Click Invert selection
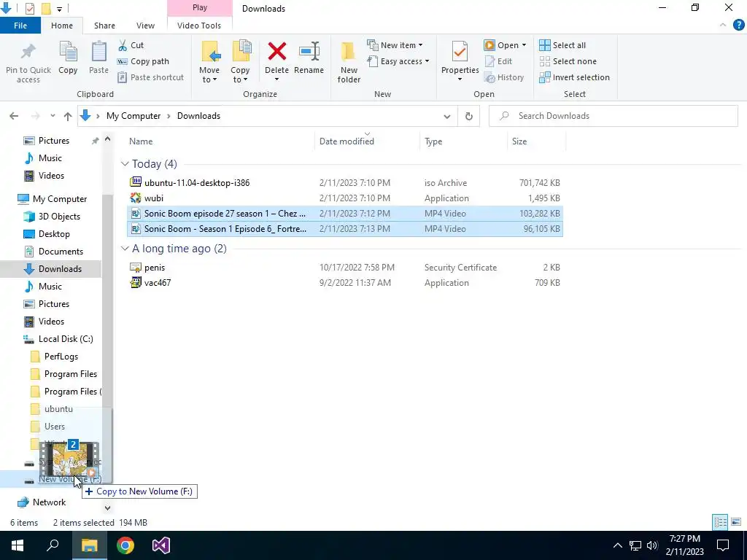 point(575,77)
